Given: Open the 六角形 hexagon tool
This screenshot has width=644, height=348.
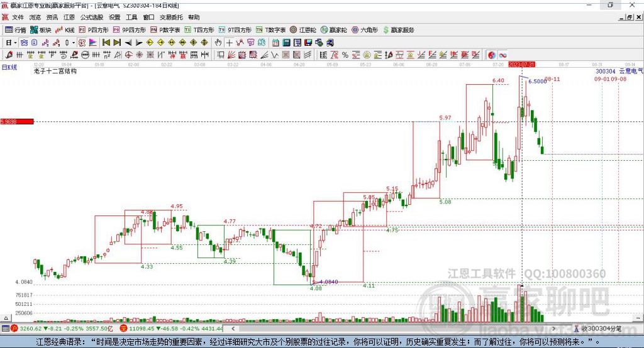Looking at the screenshot, I should pos(365,30).
